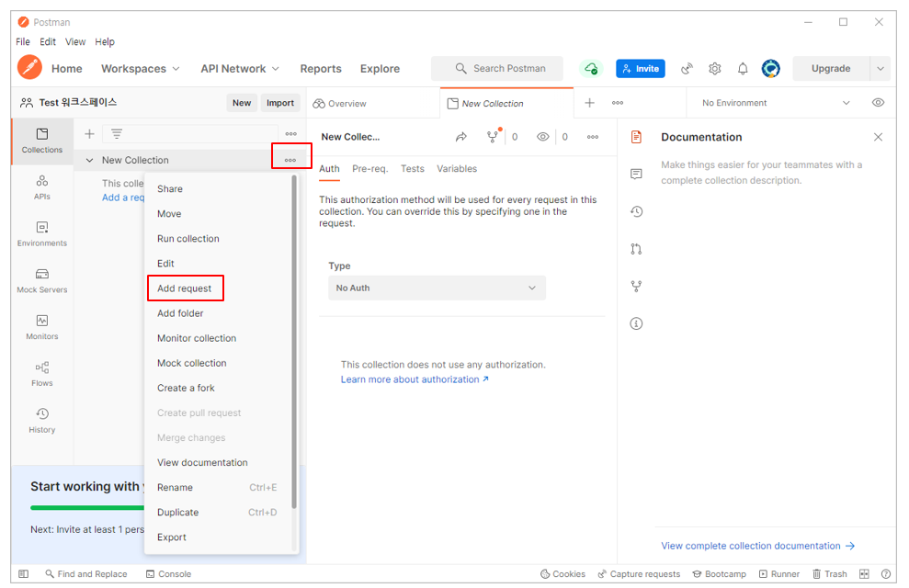Open the dropdown arrow next to Upgrade

click(x=880, y=68)
